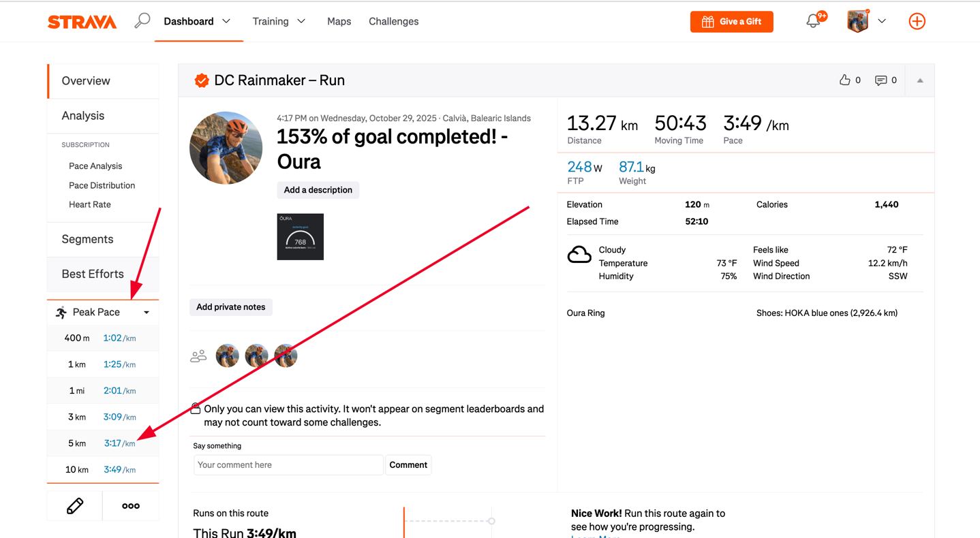
Task: Select the 5 km peak pace row
Action: point(102,443)
